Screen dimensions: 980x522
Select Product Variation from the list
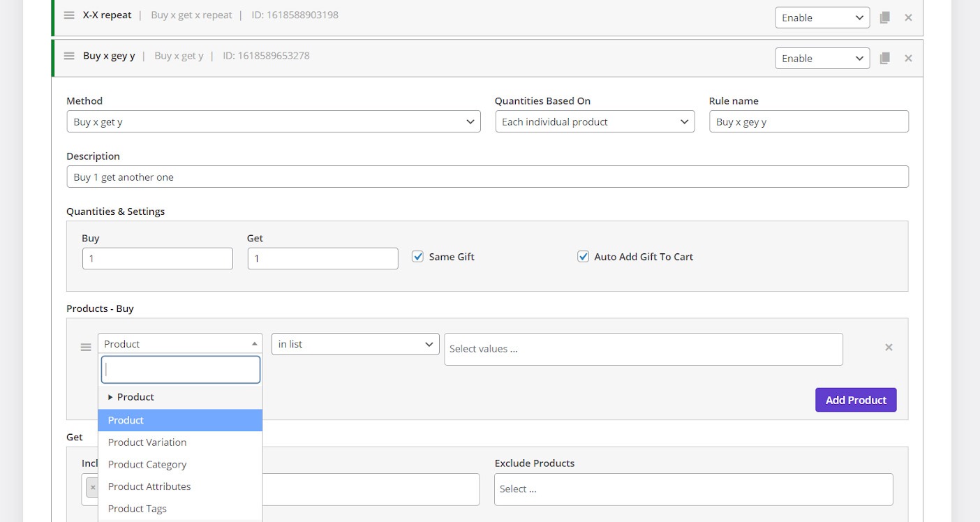(147, 442)
